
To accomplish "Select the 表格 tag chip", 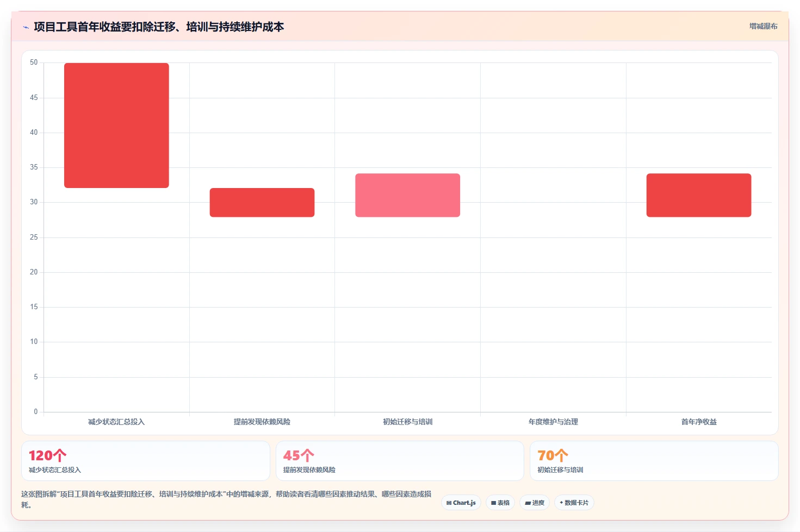I will coord(500,503).
